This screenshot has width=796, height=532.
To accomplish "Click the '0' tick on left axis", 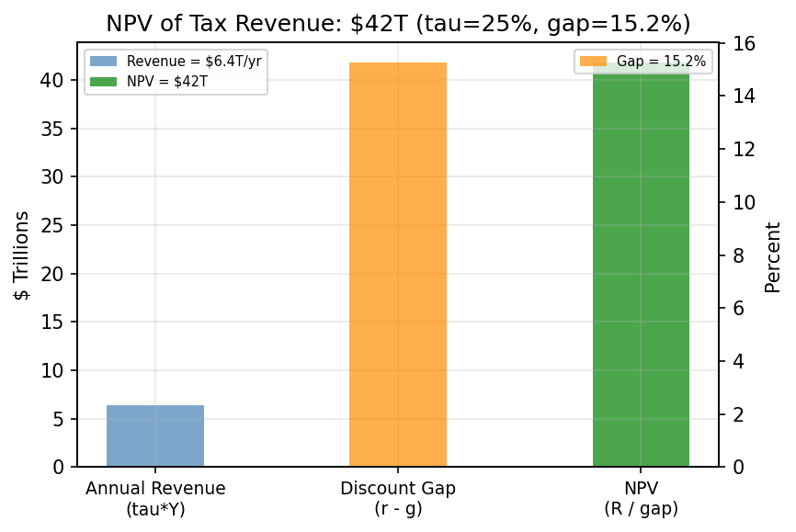I will [x=59, y=467].
